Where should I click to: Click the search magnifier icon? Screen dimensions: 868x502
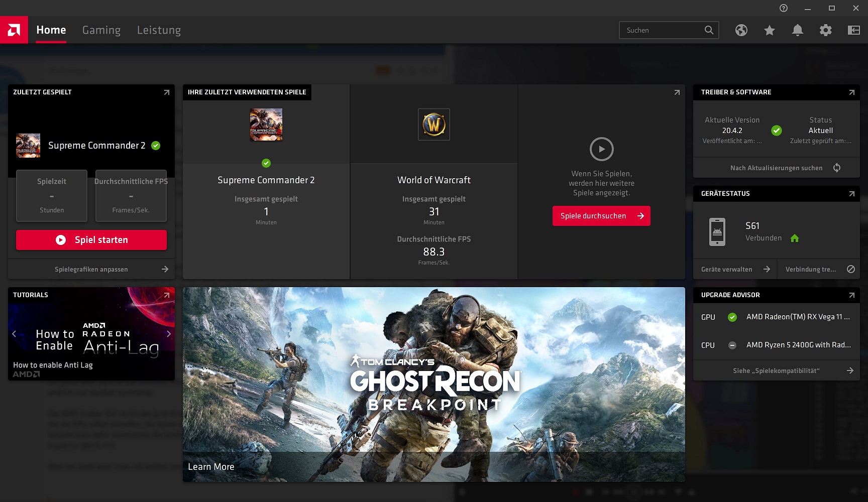tap(709, 30)
